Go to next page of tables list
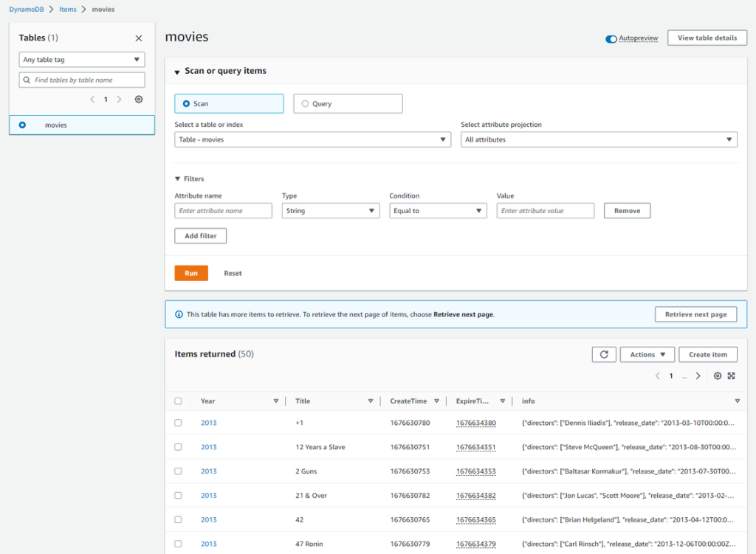The image size is (756, 554). 119,100
